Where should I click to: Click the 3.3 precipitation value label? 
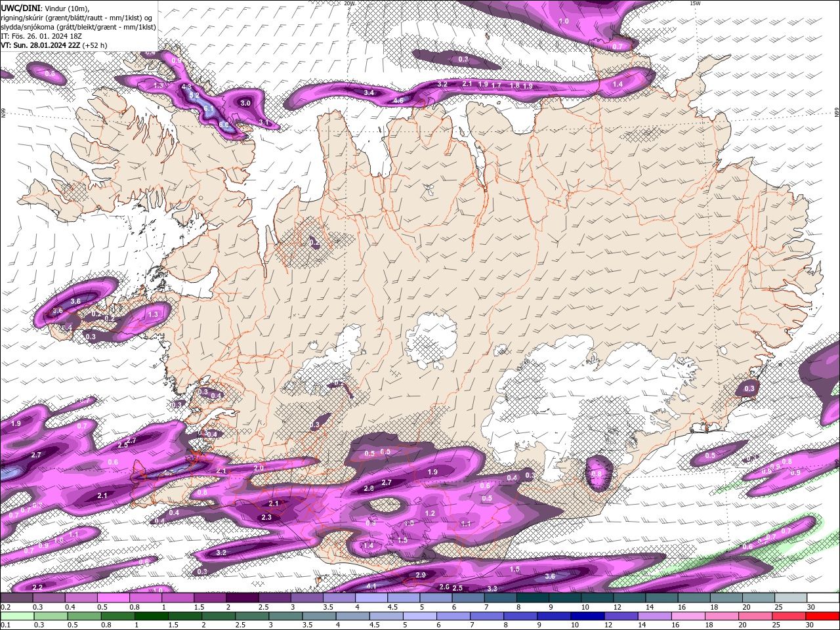click(x=492, y=589)
